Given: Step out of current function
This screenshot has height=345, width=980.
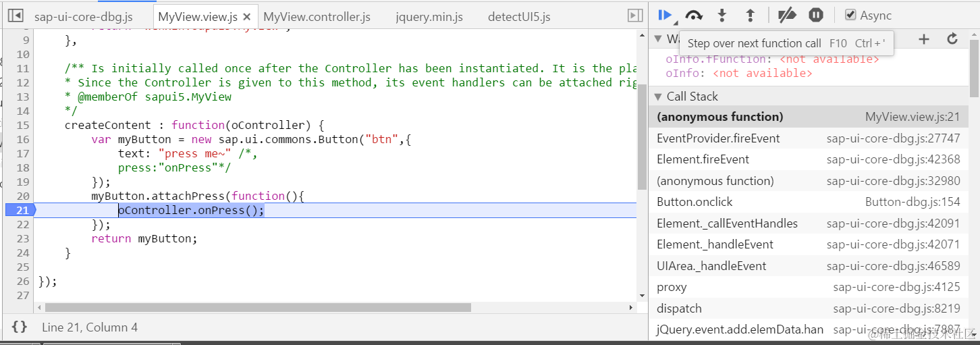Looking at the screenshot, I should [750, 15].
